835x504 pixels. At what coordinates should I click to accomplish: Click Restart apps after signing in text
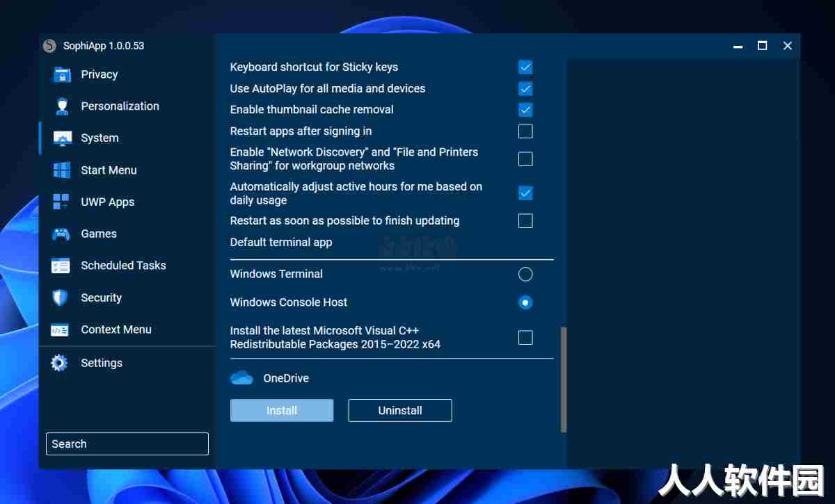pyautogui.click(x=301, y=131)
